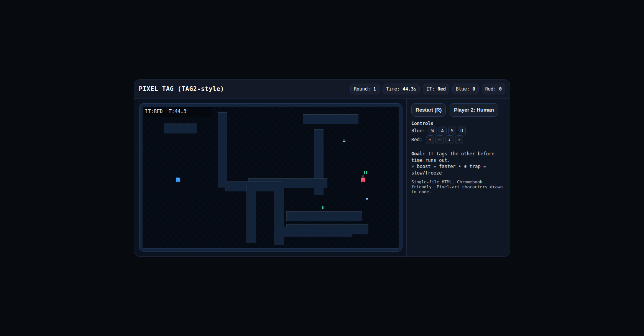Click the blue player character sprite
This screenshot has width=644, height=336.
(x=178, y=180)
